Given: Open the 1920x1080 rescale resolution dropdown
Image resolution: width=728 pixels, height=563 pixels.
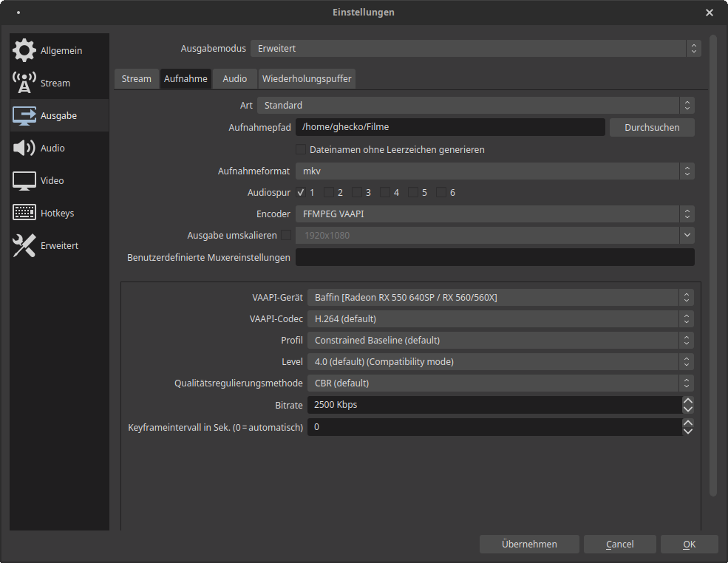Looking at the screenshot, I should (x=495, y=235).
